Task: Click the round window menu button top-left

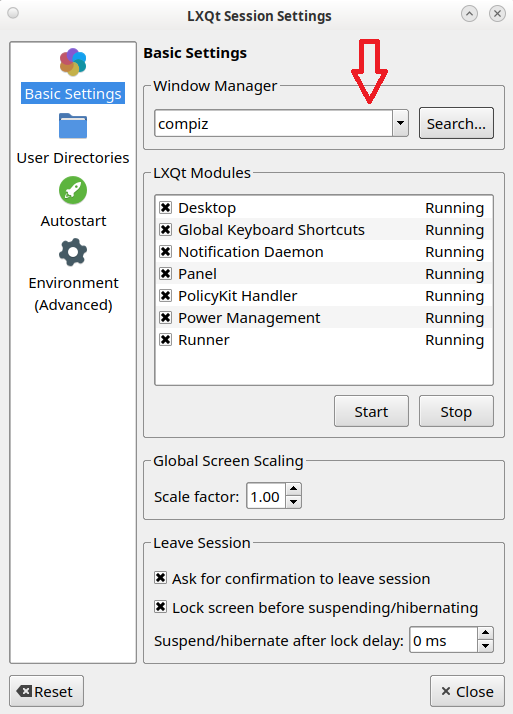Action: pyautogui.click(x=13, y=13)
